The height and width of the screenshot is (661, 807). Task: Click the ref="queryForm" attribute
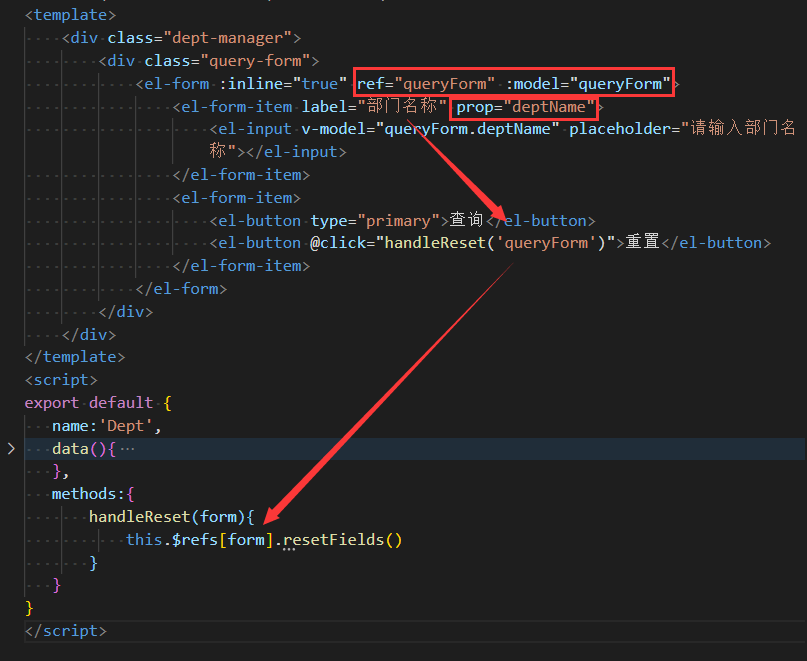(426, 83)
